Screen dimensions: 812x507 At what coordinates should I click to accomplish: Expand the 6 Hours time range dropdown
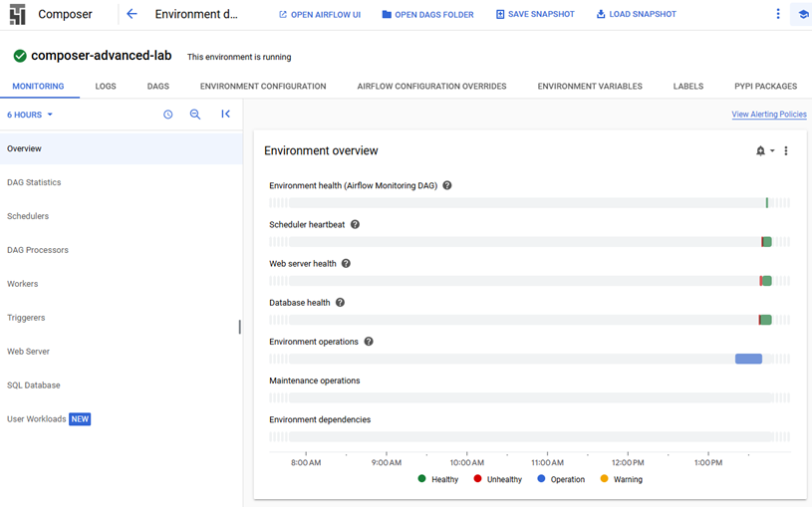pyautogui.click(x=30, y=115)
